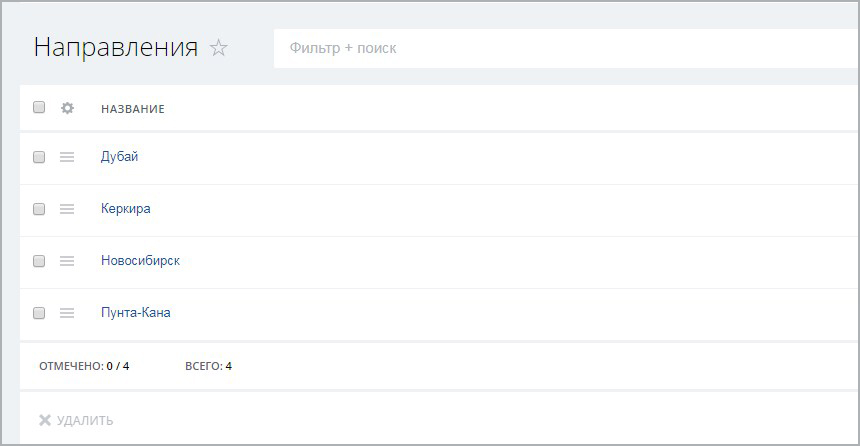
Task: Open row menu for Пунта-Кана
Action: coord(67,313)
